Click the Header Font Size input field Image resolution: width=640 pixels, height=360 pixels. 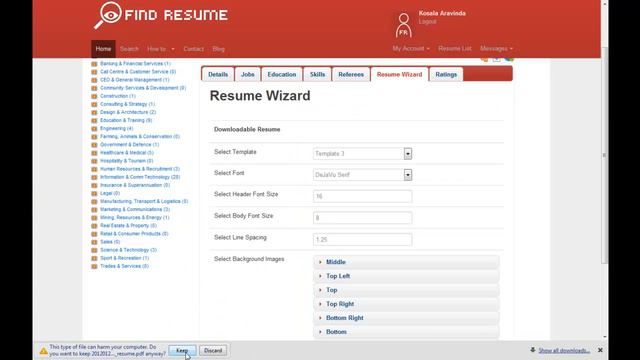(x=362, y=196)
